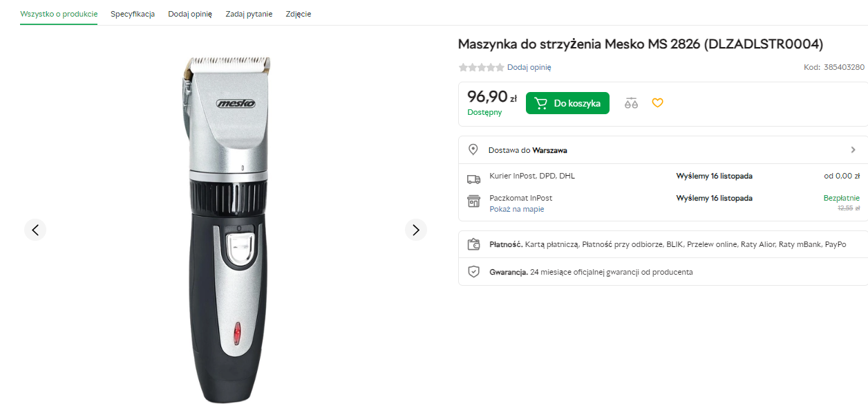Select the Zdjęcie tab
Viewport: 868px width, 411px height.
[299, 14]
